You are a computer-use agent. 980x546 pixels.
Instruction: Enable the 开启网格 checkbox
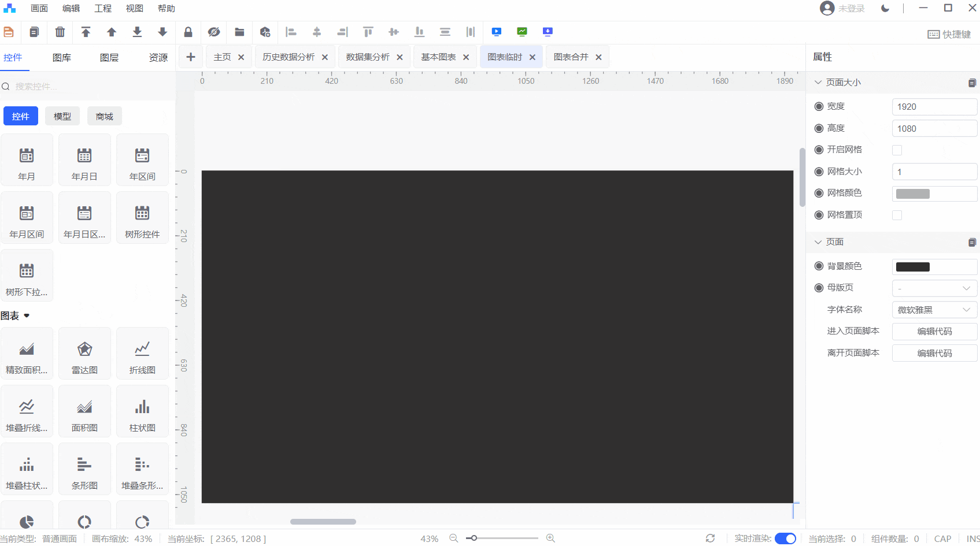point(897,150)
